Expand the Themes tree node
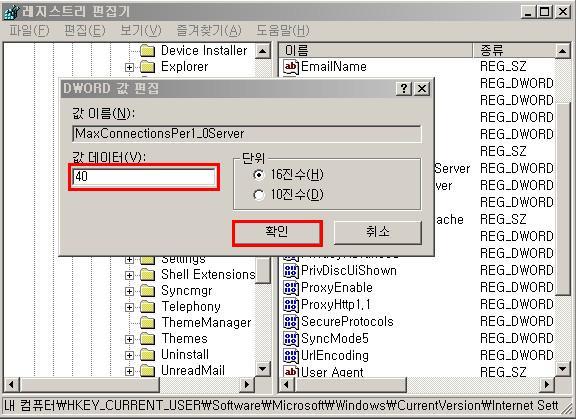The width and height of the screenshot is (576, 419). (129, 339)
